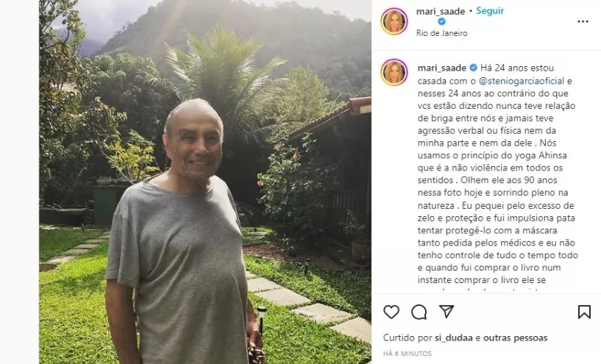Share the post via paper plane icon
Viewport: 601px width, 364px height.
pos(447,312)
